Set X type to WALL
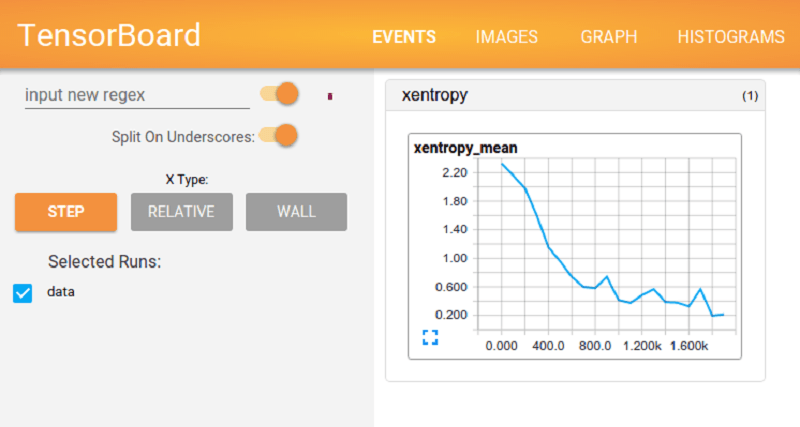Viewport: 800px width, 427px height. click(x=296, y=212)
